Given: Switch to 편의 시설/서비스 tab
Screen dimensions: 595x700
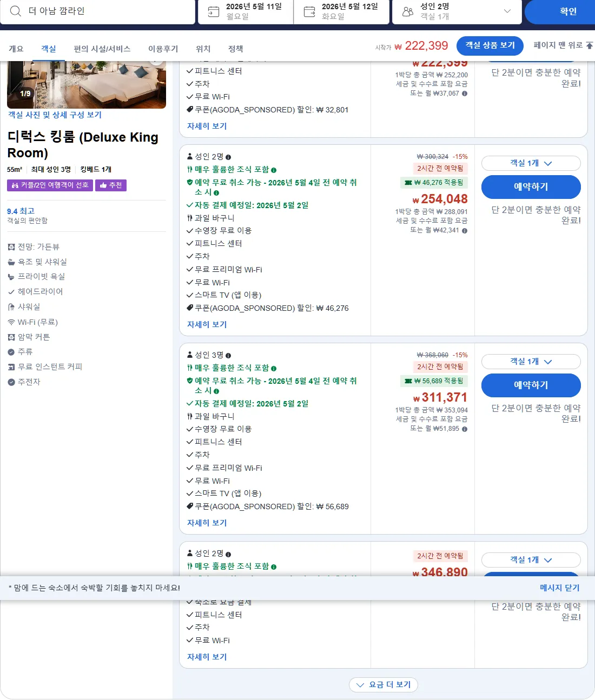Looking at the screenshot, I should coord(102,49).
